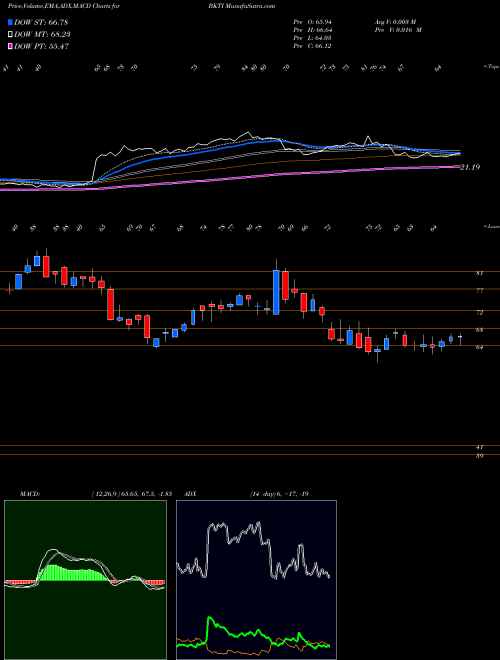
Task: Click the 'Pre V: 0.016 M' volume text
Action: (400, 30)
